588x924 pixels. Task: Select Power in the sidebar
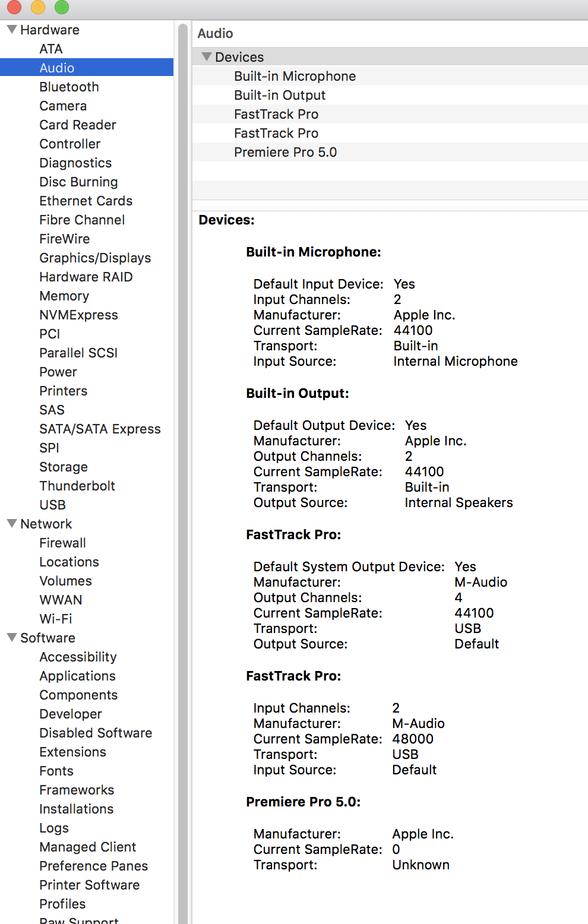coord(58,372)
